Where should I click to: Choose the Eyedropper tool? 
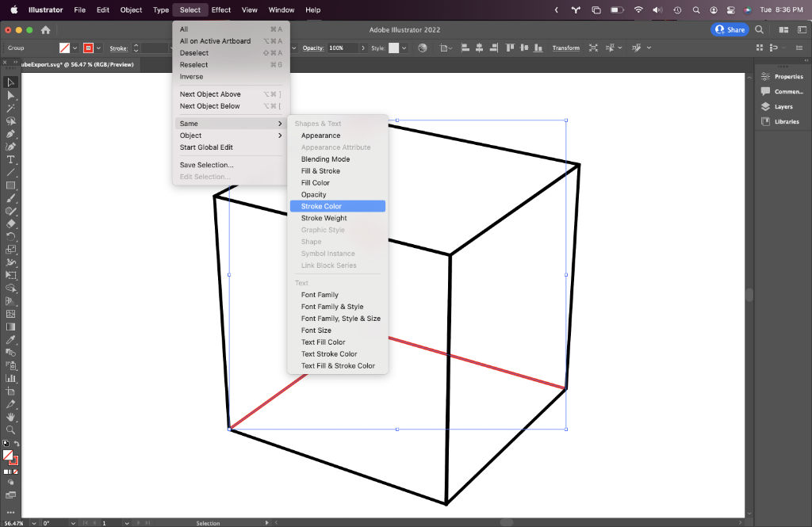coord(11,339)
